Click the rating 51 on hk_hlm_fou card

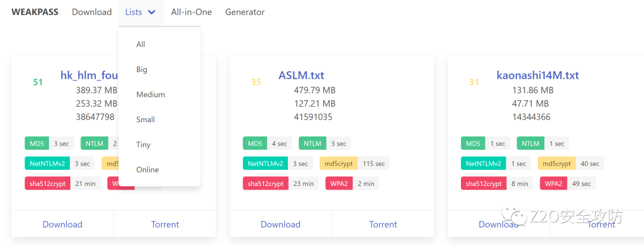click(x=38, y=82)
